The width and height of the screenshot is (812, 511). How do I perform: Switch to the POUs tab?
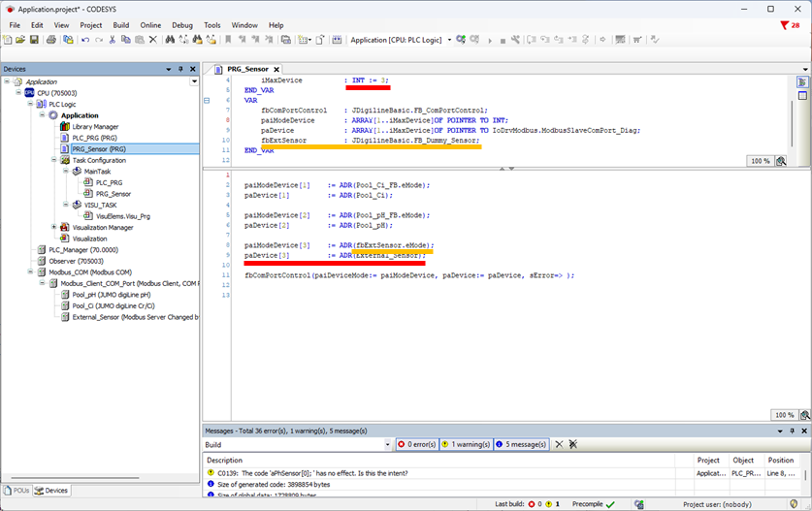click(16, 491)
